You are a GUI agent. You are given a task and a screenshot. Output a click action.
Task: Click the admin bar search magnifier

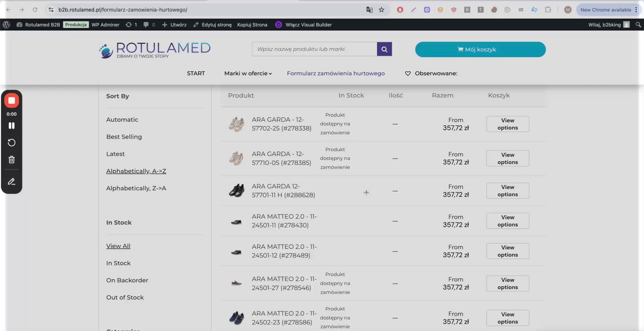click(638, 25)
